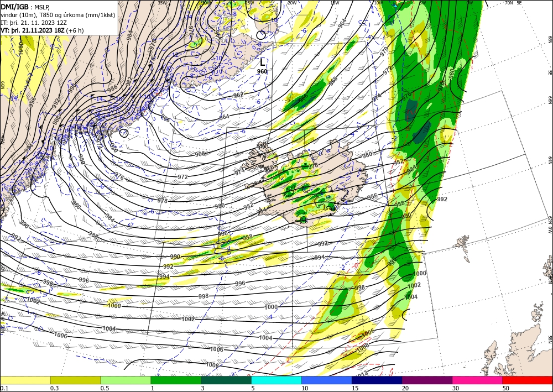Screen dimensions: 553x392
Task: Click the '35W' longitude label
Action: (162, 3)
